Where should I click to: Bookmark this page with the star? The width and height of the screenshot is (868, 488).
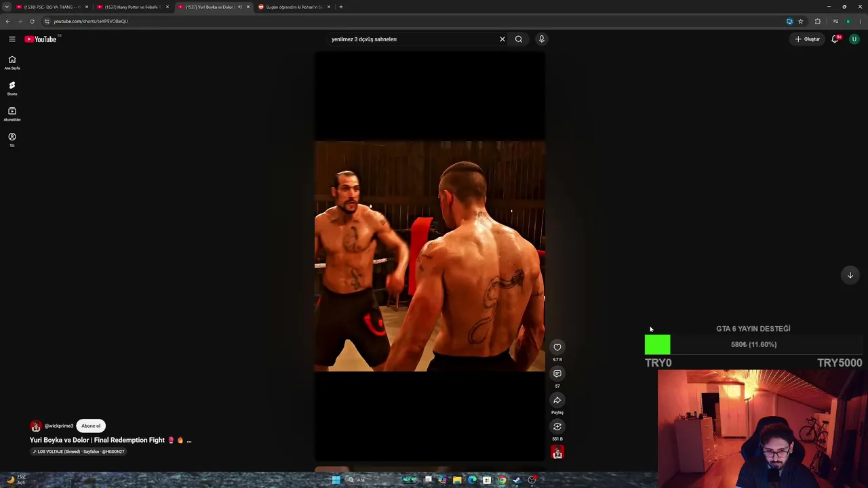(x=800, y=21)
